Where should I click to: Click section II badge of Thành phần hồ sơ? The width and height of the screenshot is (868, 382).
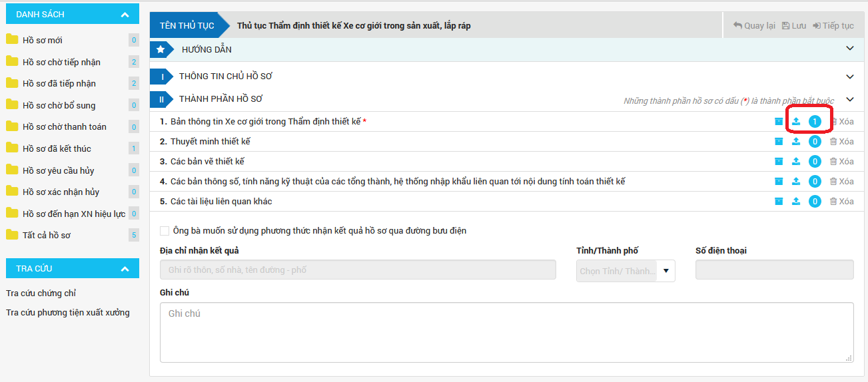tap(162, 99)
